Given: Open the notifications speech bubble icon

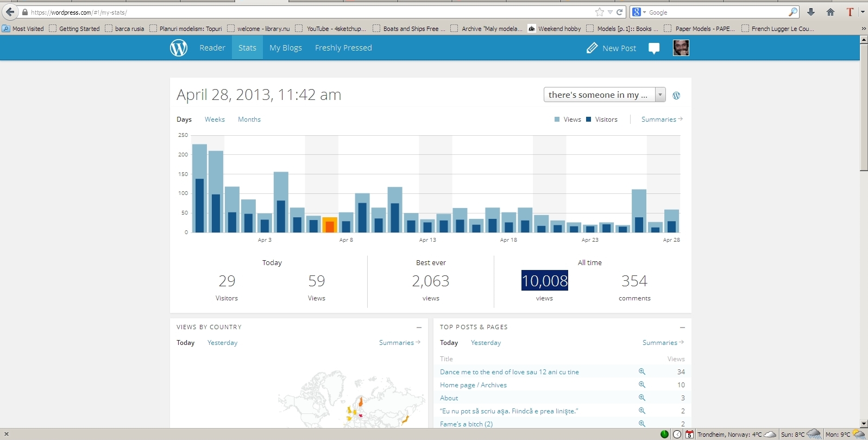Looking at the screenshot, I should (654, 48).
